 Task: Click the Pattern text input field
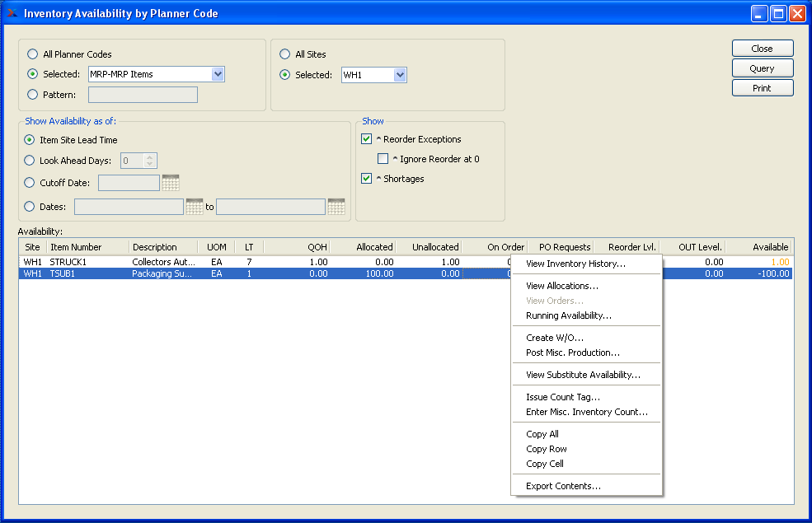tap(143, 95)
